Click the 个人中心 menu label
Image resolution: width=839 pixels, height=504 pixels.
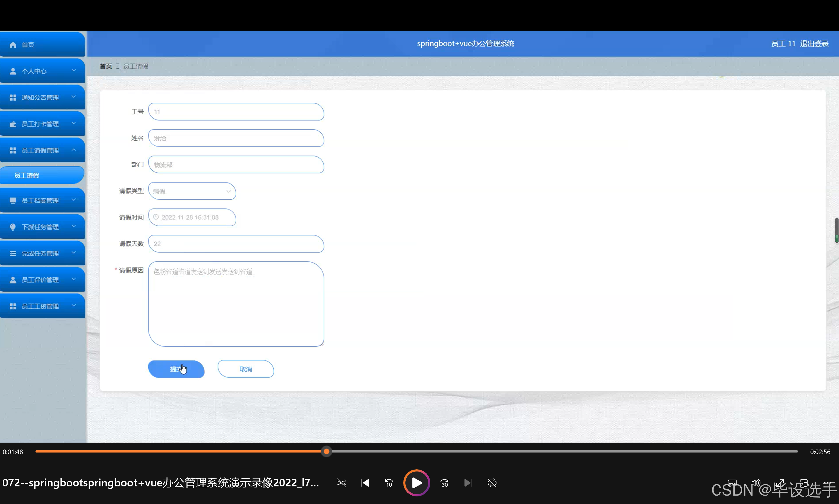[x=34, y=71]
